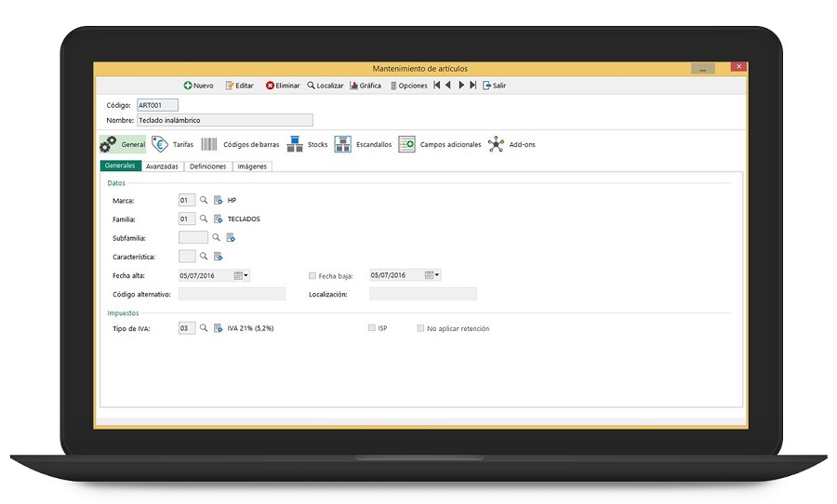Click the Tipo de IVA code field
This screenshot has width=837, height=504.
(187, 328)
